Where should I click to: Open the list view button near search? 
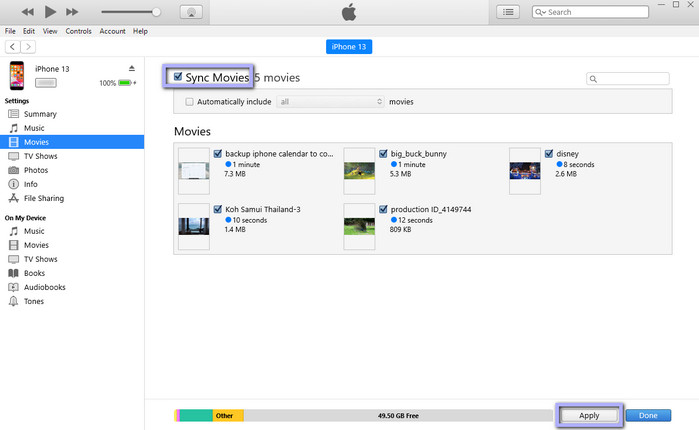[x=508, y=12]
